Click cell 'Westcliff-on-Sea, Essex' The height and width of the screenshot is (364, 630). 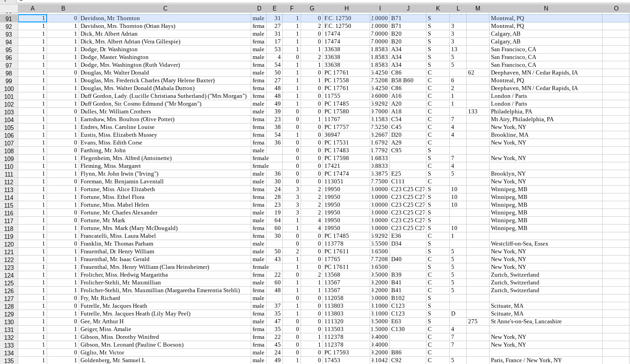[x=546, y=244]
